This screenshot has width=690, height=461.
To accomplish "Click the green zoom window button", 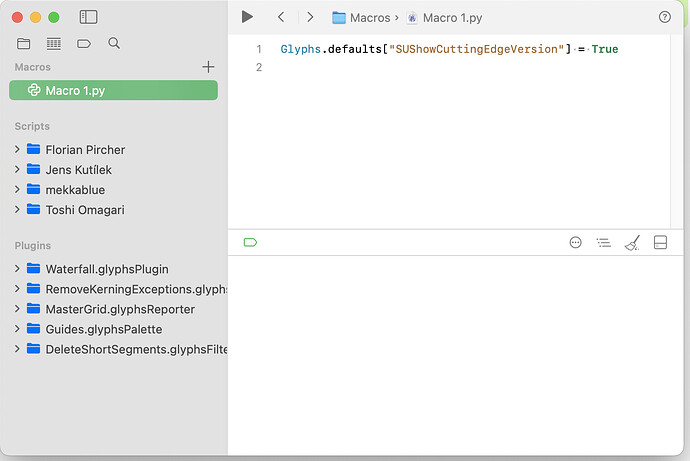I will (x=54, y=17).
